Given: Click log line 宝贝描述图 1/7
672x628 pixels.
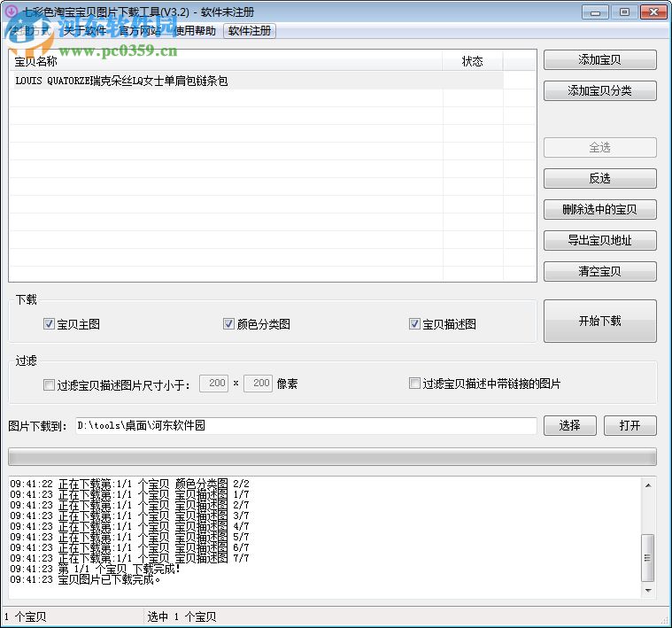Looking at the screenshot, I should tap(129, 494).
